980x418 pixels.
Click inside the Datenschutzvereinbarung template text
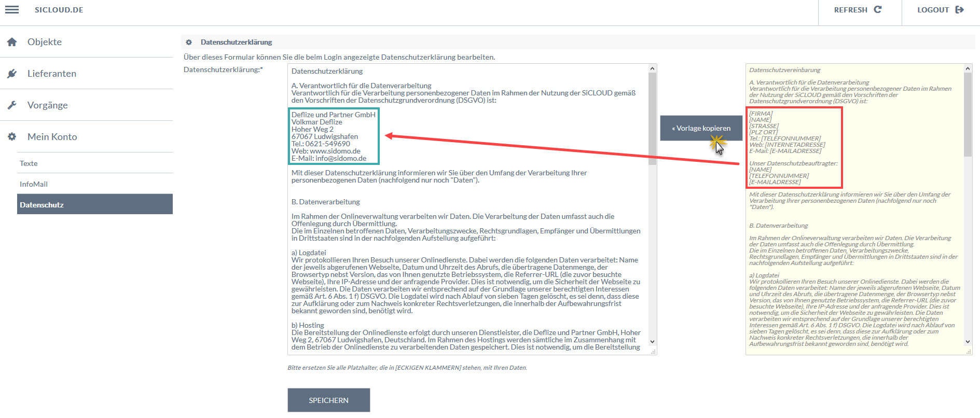pos(854,210)
